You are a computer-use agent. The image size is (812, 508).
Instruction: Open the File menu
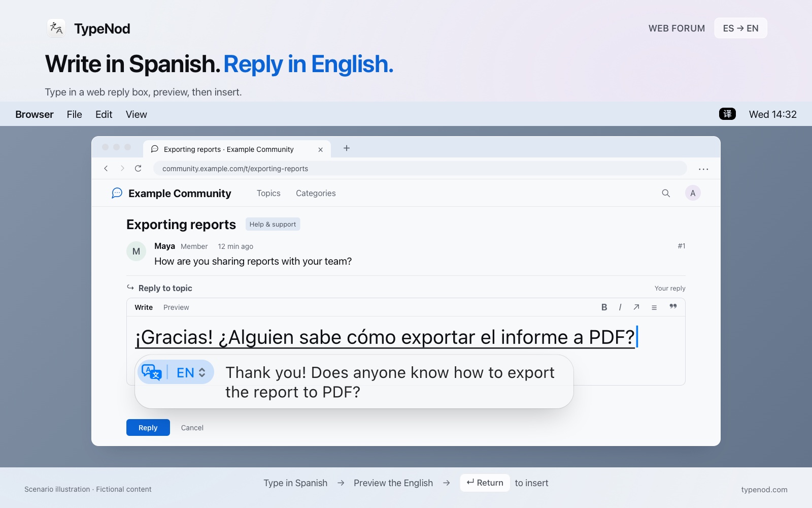pos(74,114)
